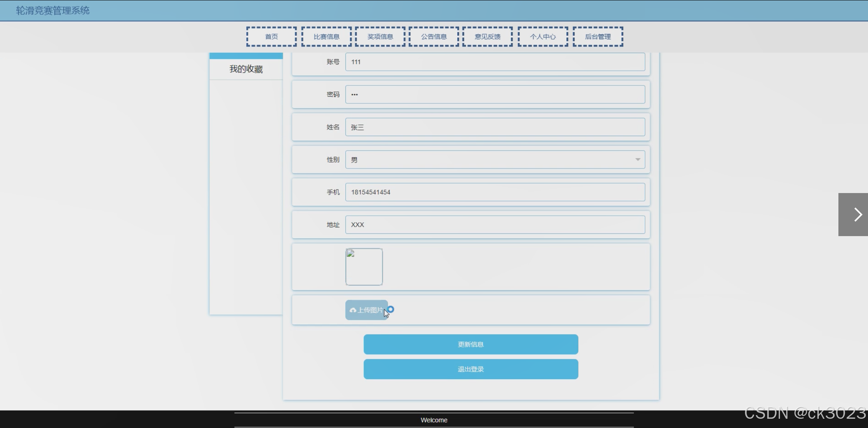
Task: Open the 后台管理 navigation item
Action: pyautogui.click(x=598, y=37)
